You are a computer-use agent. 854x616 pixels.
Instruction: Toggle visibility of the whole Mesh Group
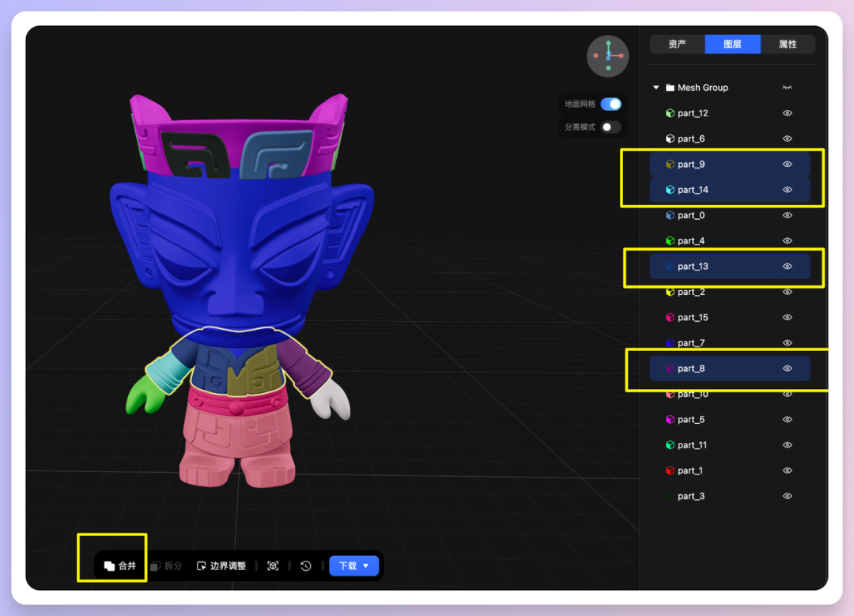click(x=787, y=88)
